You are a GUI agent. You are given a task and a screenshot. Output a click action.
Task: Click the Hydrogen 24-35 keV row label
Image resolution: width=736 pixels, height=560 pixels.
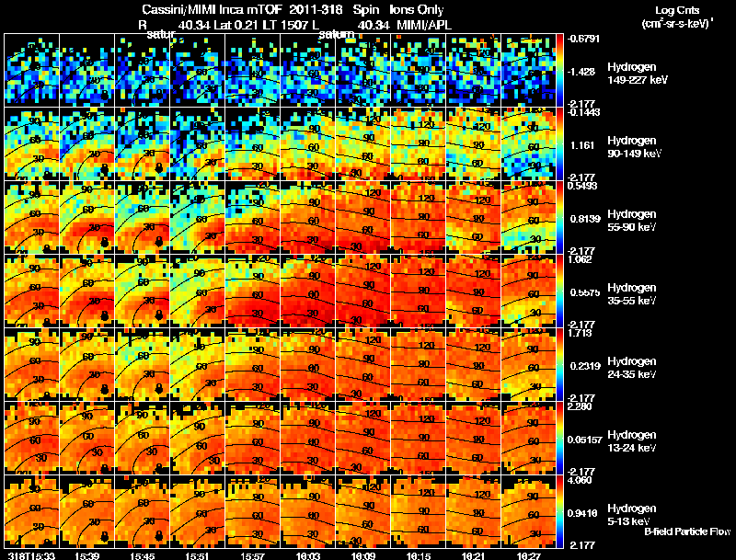coord(632,368)
